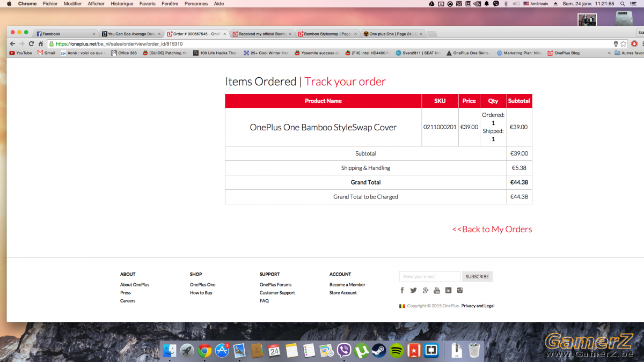Open Customer Support footer link
644x362 pixels.
277,293
